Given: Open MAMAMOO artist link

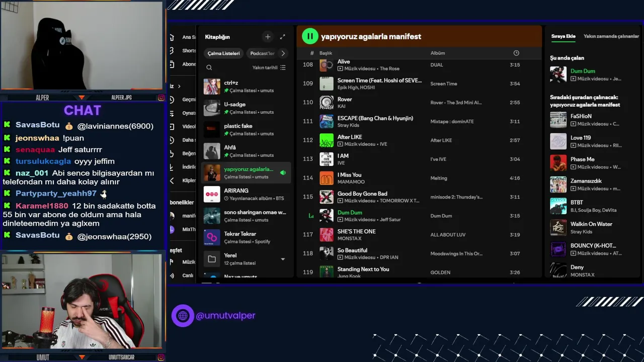Looking at the screenshot, I should click(x=351, y=182).
